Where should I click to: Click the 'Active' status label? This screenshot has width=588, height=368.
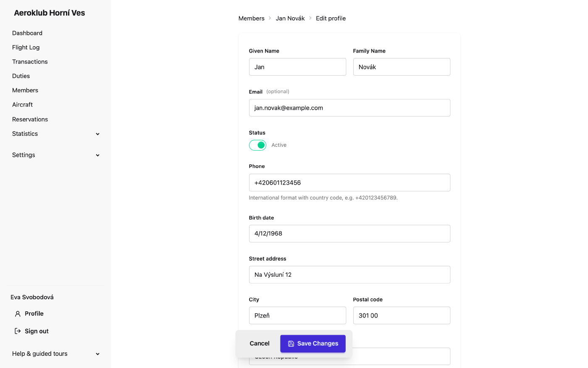279,145
